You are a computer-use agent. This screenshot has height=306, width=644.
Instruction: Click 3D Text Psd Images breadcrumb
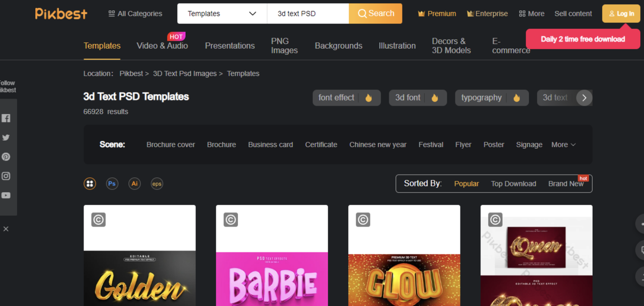click(x=185, y=73)
